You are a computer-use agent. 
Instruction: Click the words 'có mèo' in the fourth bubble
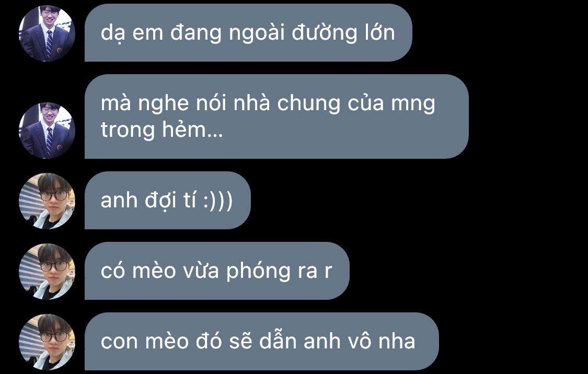(x=138, y=271)
